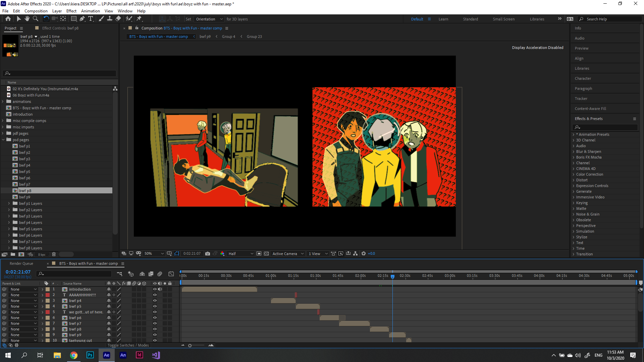Click timeline zoom slider handle

click(x=190, y=346)
